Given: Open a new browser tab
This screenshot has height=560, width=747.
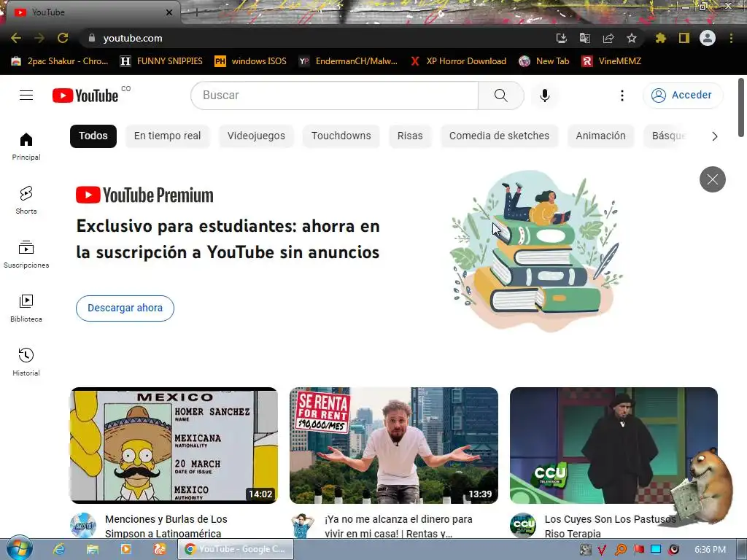Looking at the screenshot, I should pos(196,13).
